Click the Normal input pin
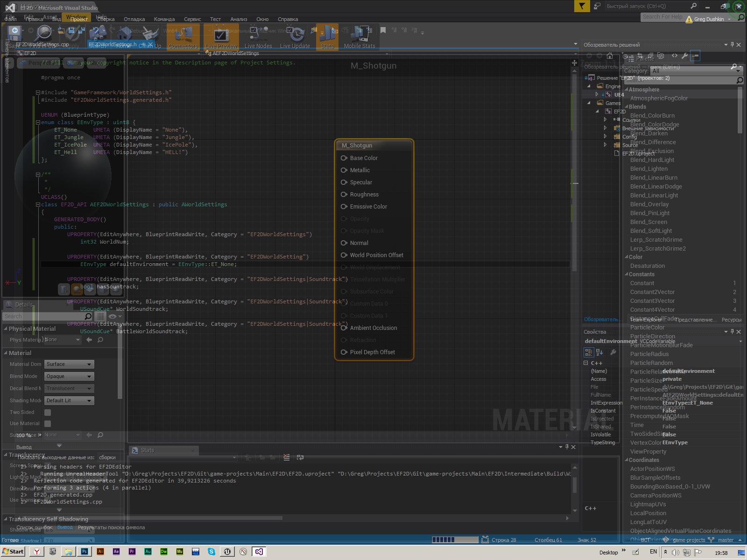 click(x=344, y=243)
